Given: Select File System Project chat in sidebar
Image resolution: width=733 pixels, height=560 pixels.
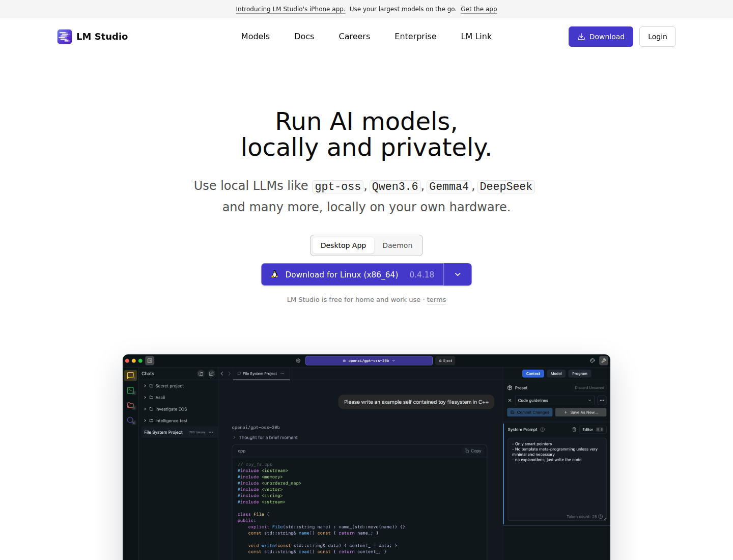Looking at the screenshot, I should (179, 432).
